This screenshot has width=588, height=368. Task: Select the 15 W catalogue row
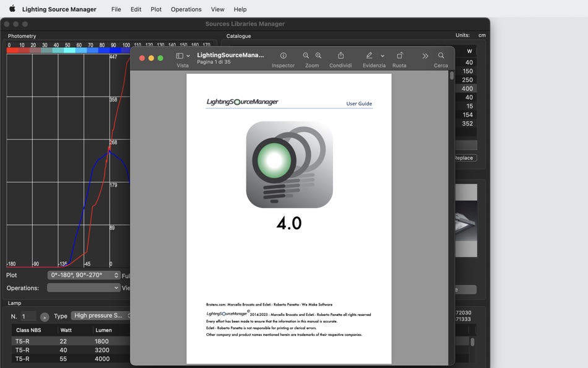466,107
